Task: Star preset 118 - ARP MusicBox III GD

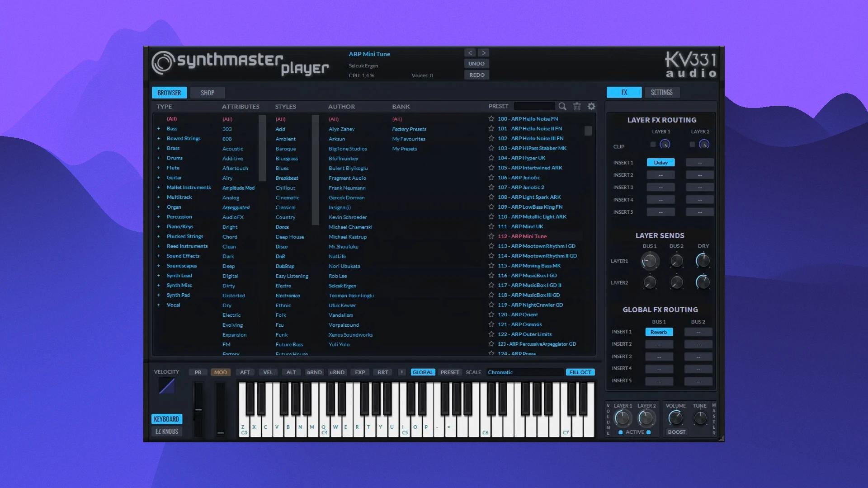Action: point(491,295)
